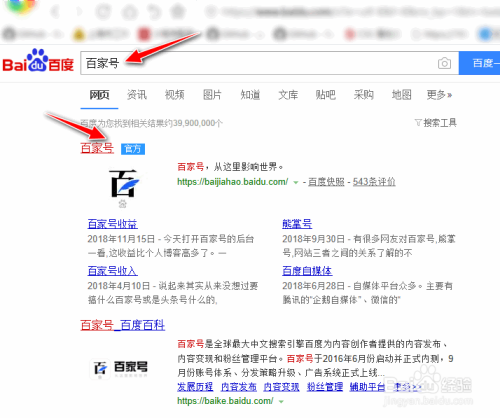Click the 2018年9月30日 snippet text
500x418 pixels.
click(369, 246)
